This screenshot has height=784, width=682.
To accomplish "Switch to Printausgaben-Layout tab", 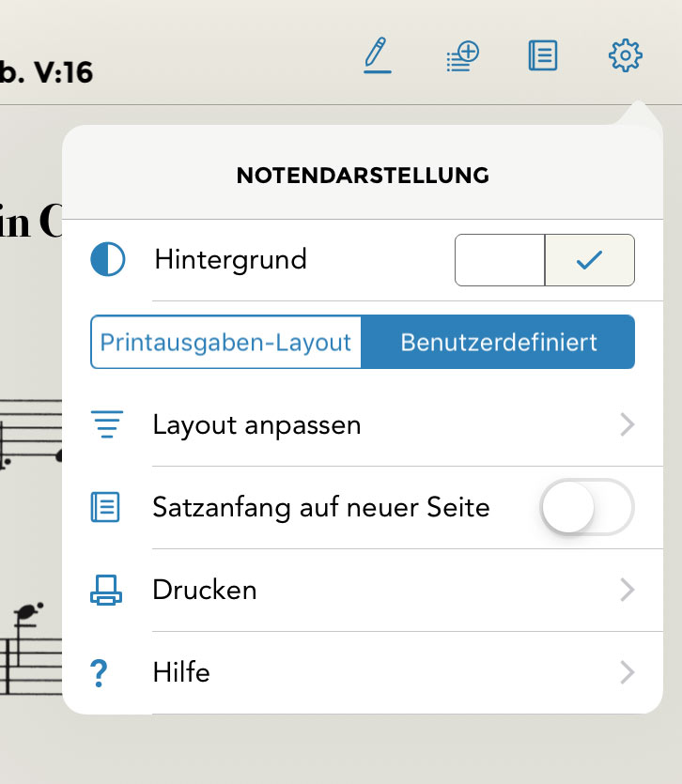I will tap(226, 342).
